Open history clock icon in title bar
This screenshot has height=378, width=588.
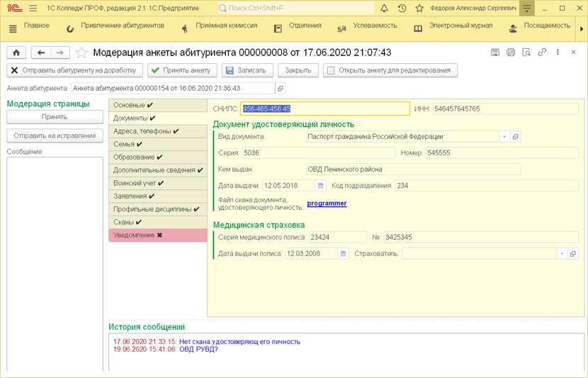coord(402,9)
